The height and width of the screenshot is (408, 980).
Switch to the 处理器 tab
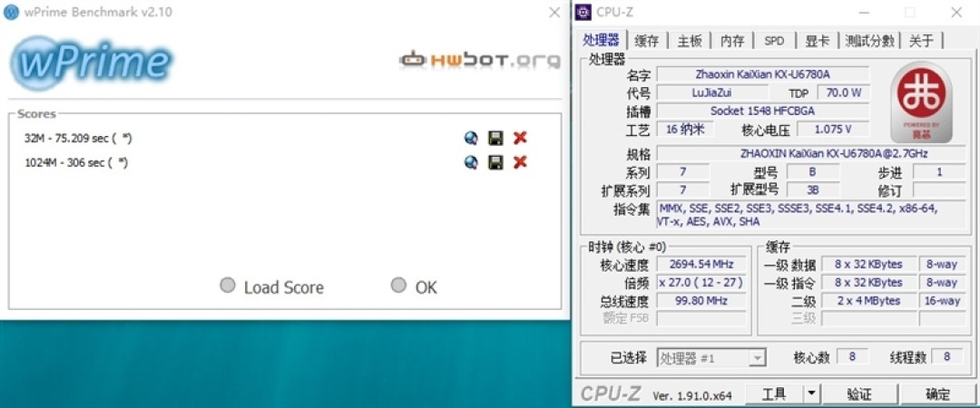601,41
